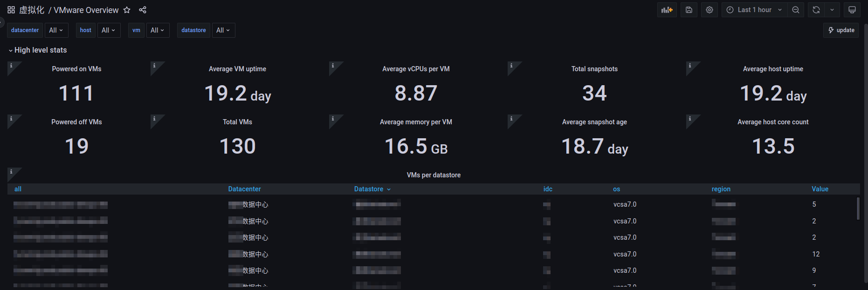Screen dimensions: 868x290
Task: Cycle the view mode monitor icon
Action: (852, 10)
